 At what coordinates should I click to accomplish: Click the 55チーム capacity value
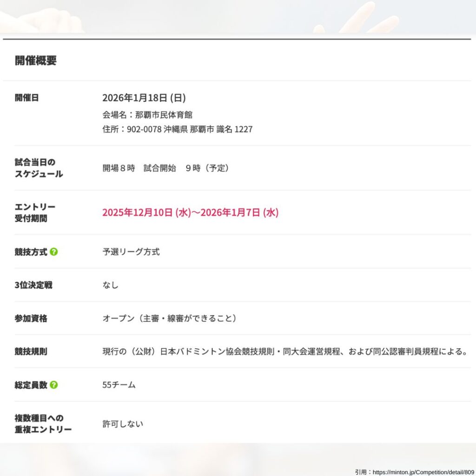tap(119, 385)
